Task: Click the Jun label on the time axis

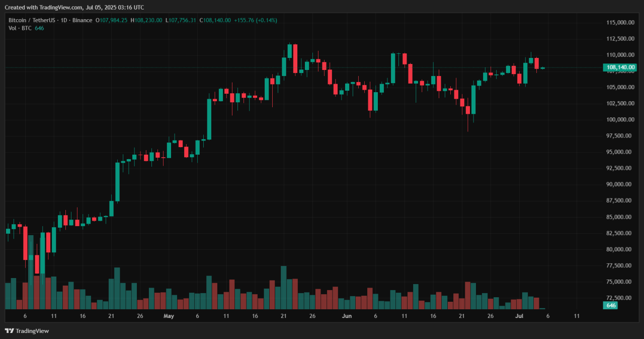Action: (346, 316)
